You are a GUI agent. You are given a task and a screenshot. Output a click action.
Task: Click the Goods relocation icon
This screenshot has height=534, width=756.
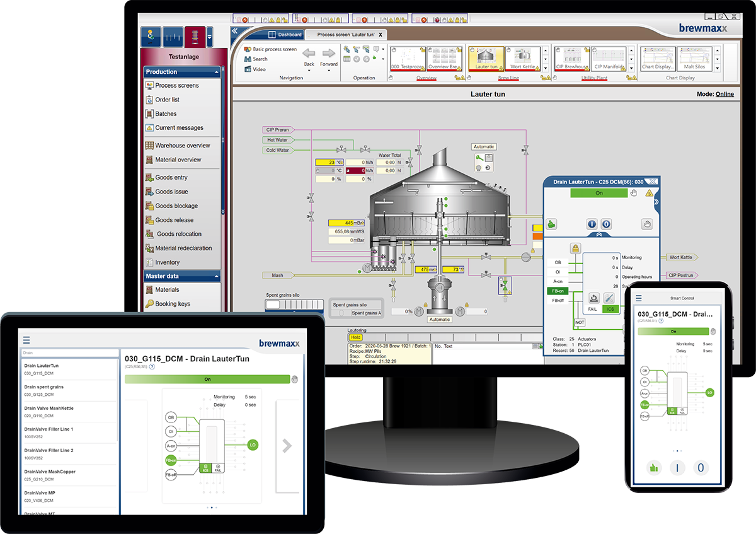coord(150,234)
